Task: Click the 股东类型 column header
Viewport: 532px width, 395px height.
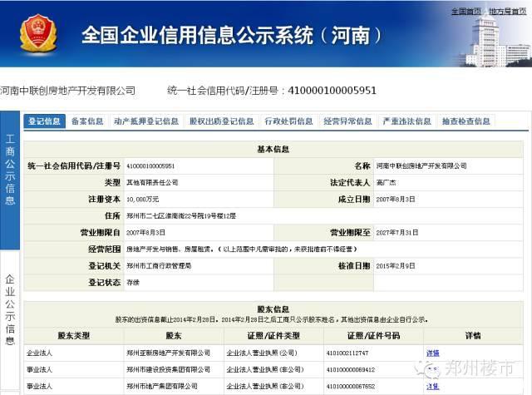Action: coord(74,336)
